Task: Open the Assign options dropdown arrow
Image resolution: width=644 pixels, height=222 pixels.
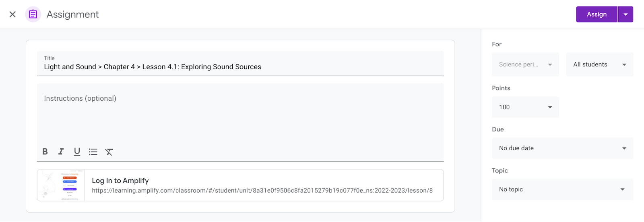Action: [625, 15]
